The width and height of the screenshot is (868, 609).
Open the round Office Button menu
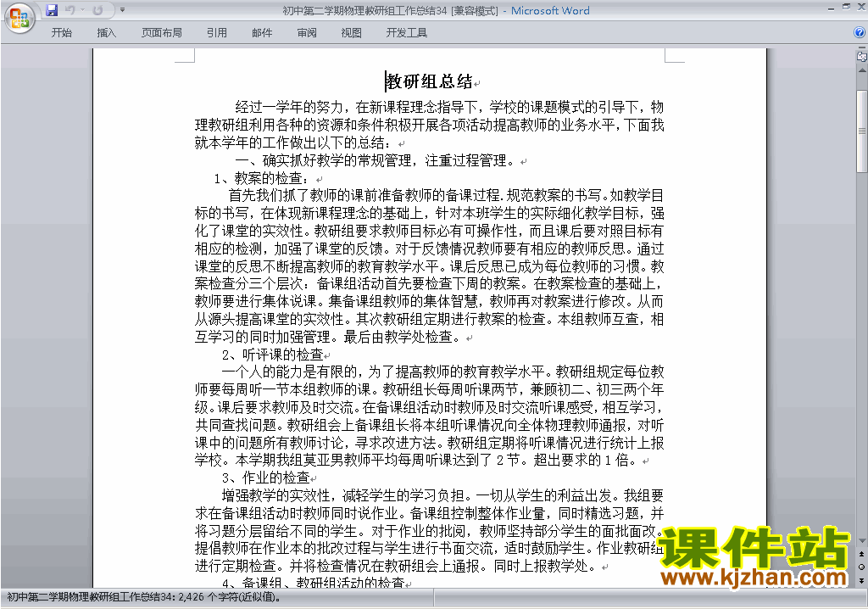pos(20,19)
